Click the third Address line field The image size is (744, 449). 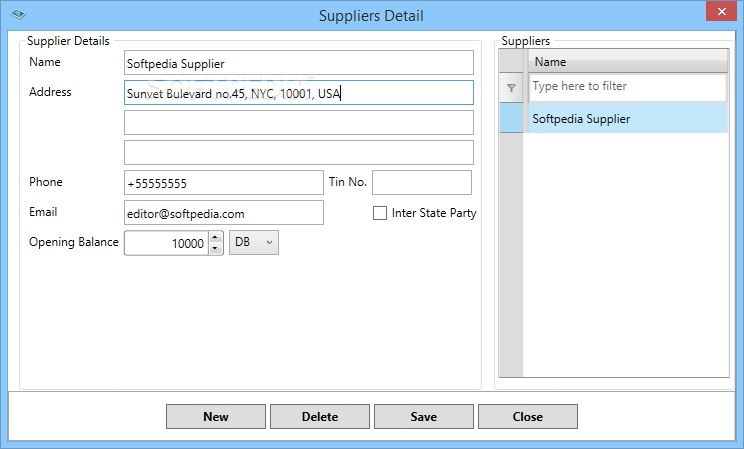pos(299,152)
